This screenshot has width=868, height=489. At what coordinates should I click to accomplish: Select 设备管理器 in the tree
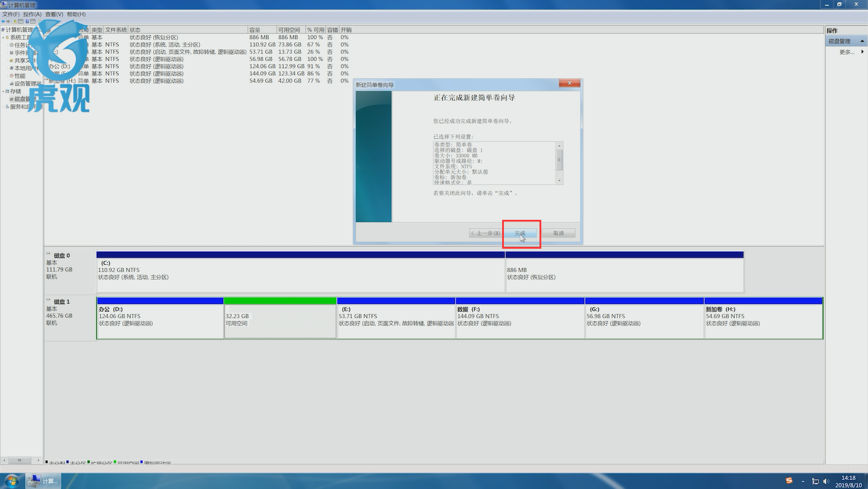28,84
